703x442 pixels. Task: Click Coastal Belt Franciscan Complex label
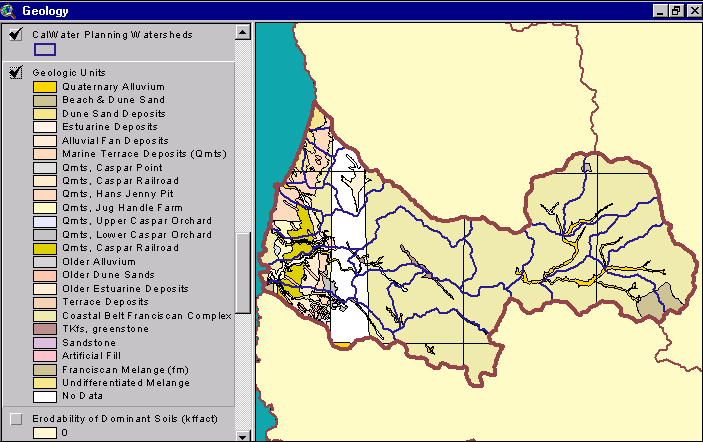147,316
